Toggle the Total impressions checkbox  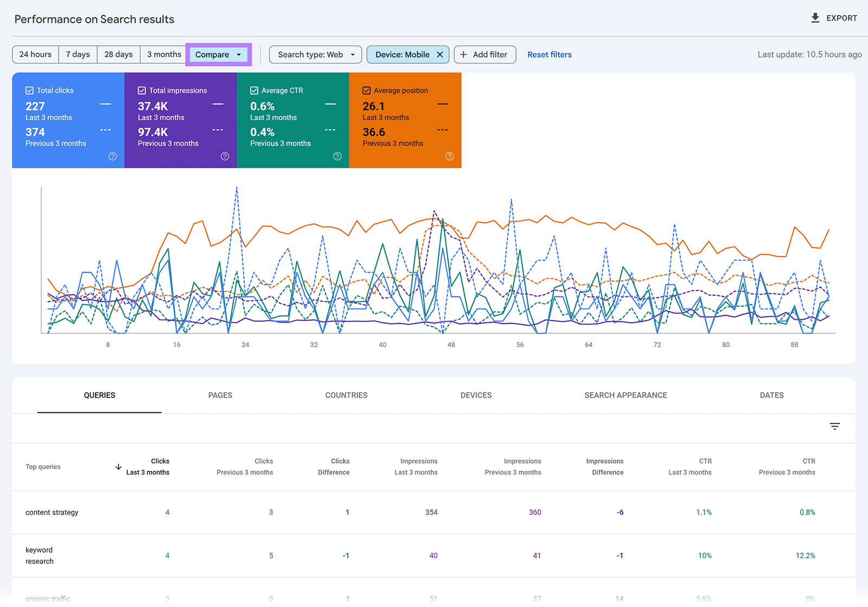(x=142, y=90)
